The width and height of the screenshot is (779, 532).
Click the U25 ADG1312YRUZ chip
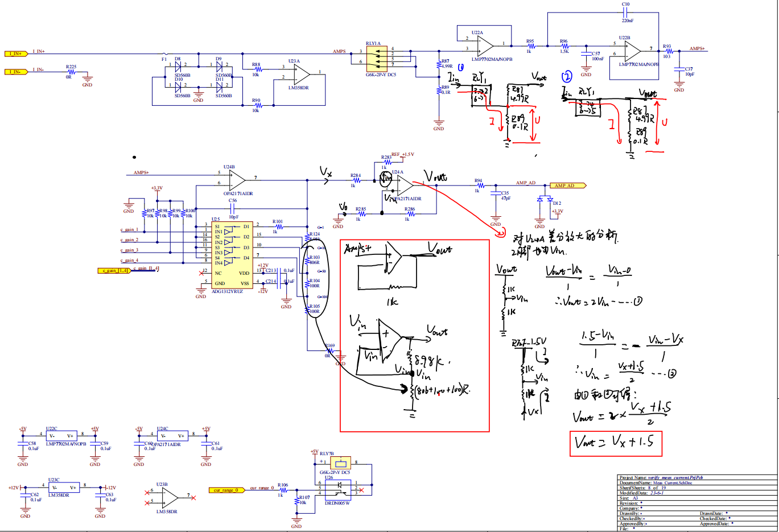pyautogui.click(x=231, y=255)
